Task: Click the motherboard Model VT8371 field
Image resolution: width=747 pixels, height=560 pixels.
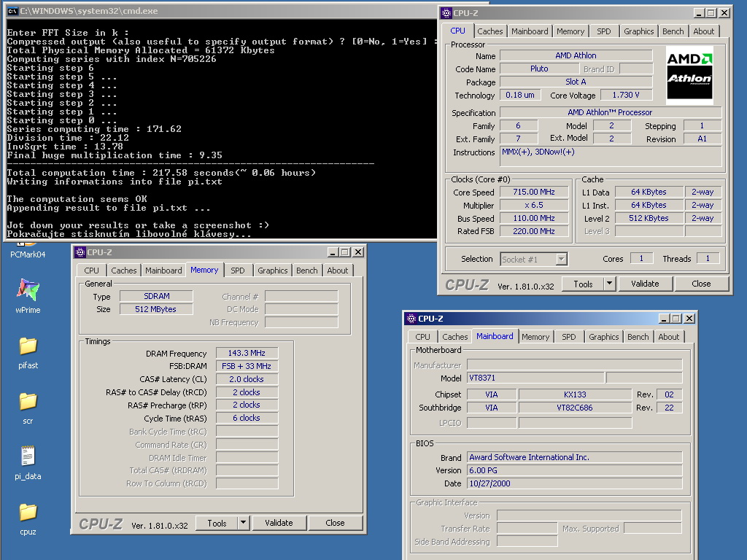Action: [x=535, y=378]
